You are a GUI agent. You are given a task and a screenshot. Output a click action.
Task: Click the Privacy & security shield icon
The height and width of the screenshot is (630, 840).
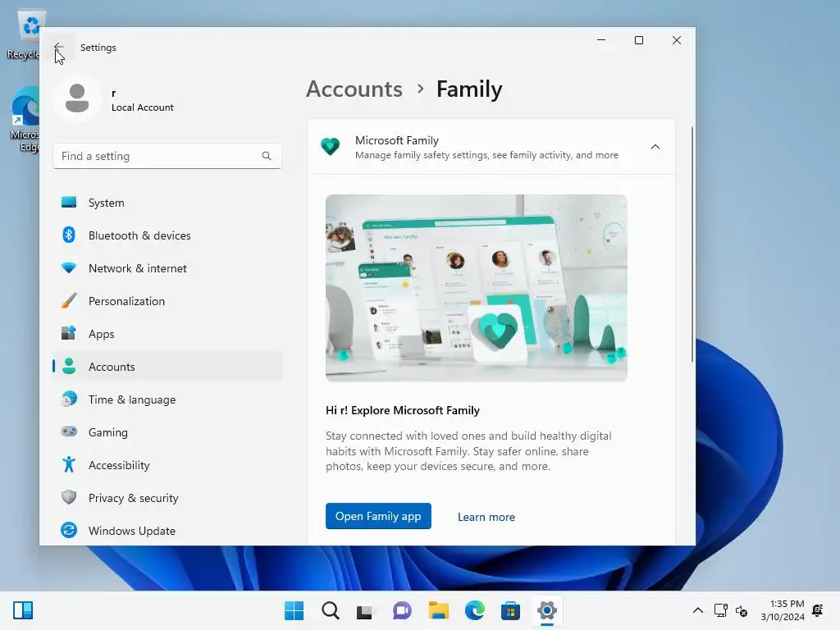pyautogui.click(x=69, y=497)
